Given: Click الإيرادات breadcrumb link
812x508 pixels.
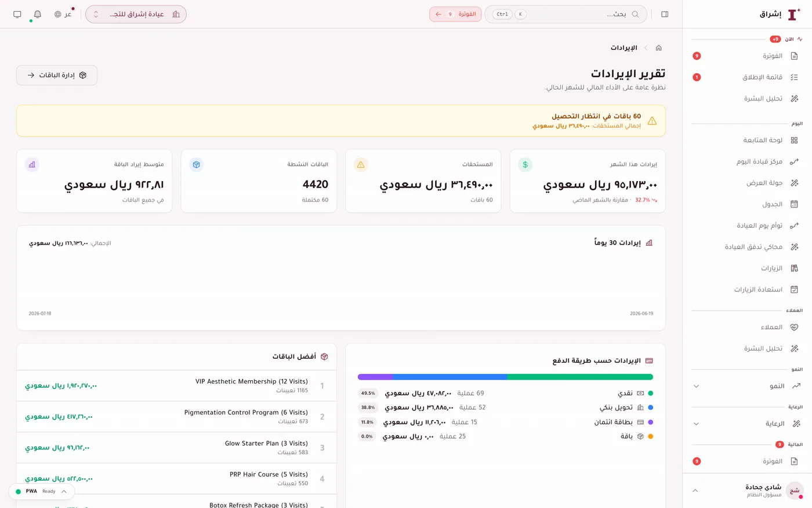Looking at the screenshot, I should (623, 48).
